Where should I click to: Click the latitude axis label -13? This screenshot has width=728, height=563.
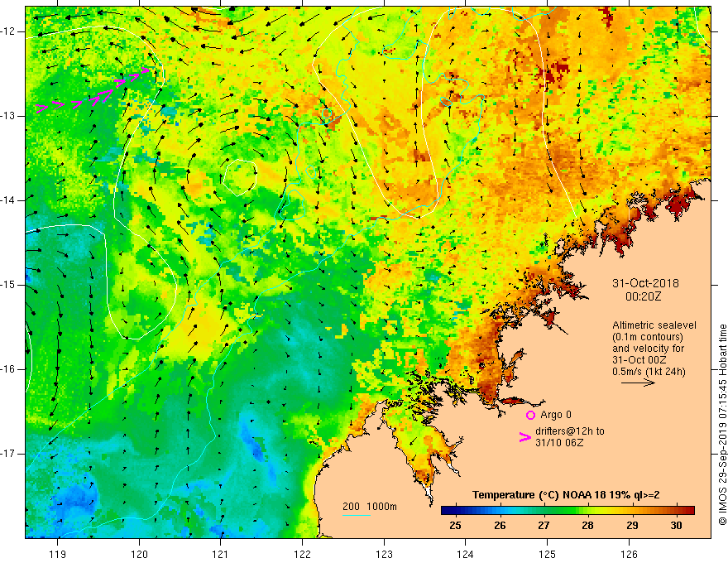(x=9, y=116)
